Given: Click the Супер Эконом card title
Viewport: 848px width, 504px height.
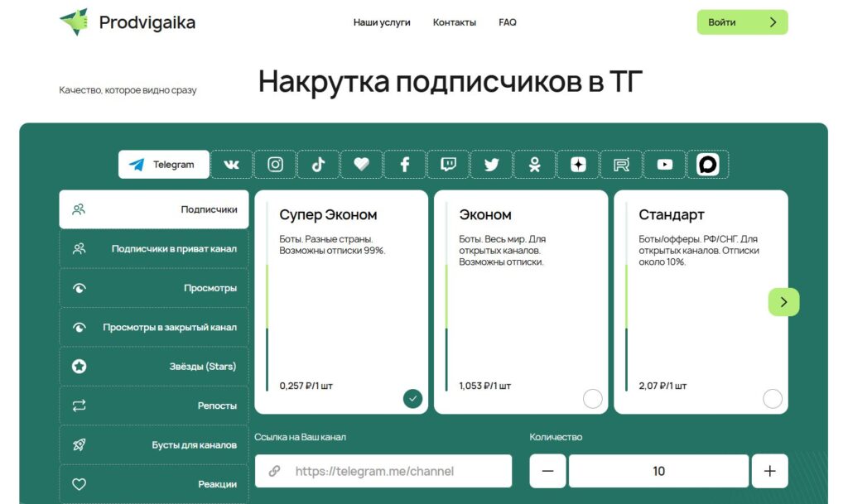Looking at the screenshot, I should 328,214.
